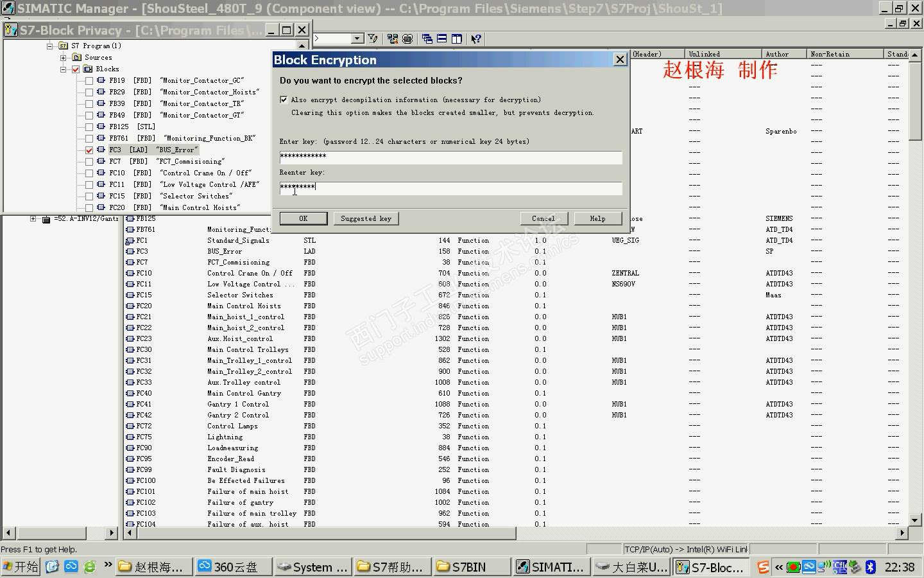The height and width of the screenshot is (578, 924).
Task: Click the vertical scrollbar down arrow of block list
Action: (x=916, y=520)
